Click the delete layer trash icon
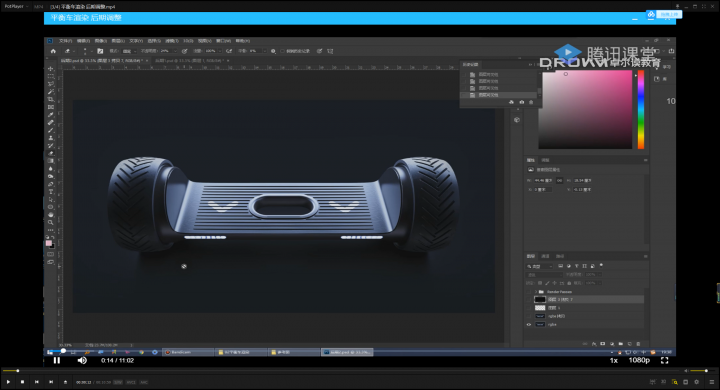This screenshot has height=390, width=720. (638, 344)
